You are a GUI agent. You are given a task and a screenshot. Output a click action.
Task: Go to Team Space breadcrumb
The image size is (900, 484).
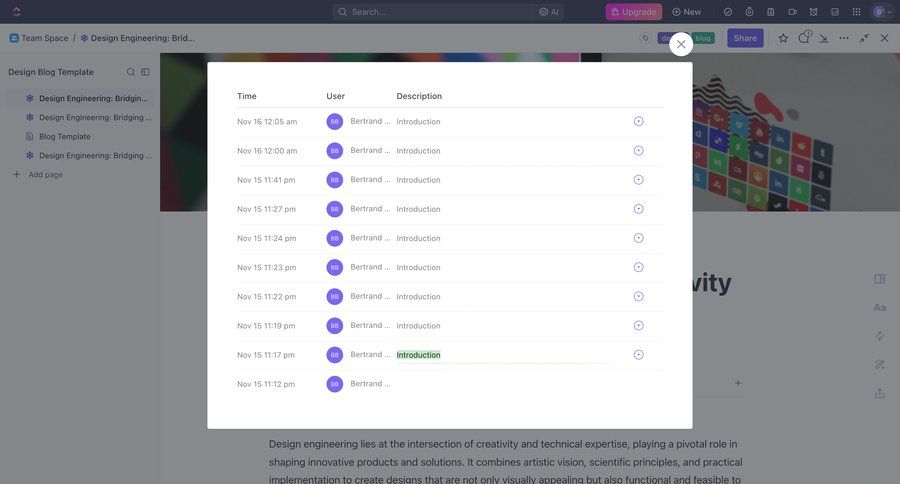(38, 38)
